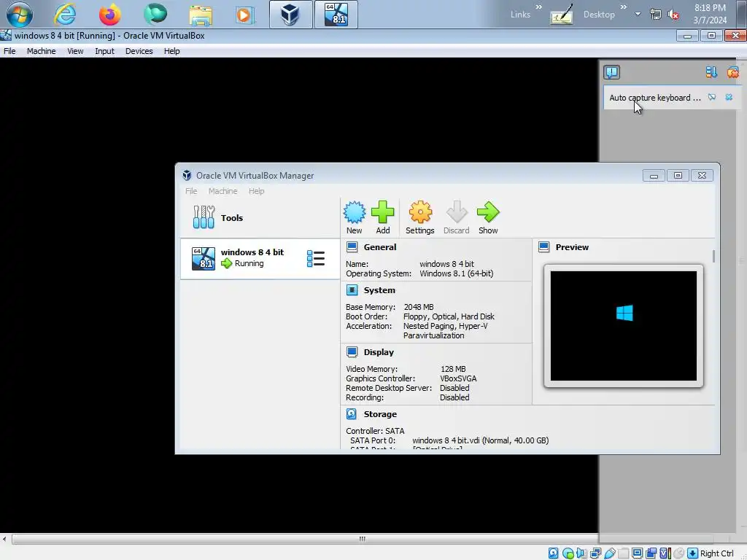Open the Machine menu of the VM window
This screenshot has width=747, height=560.
pyautogui.click(x=41, y=51)
